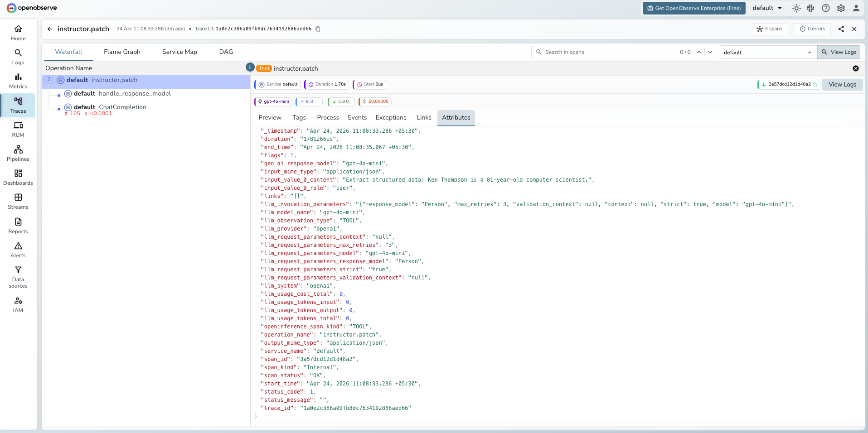Click Get OpenObserve Enterprise (Free)

pos(693,8)
